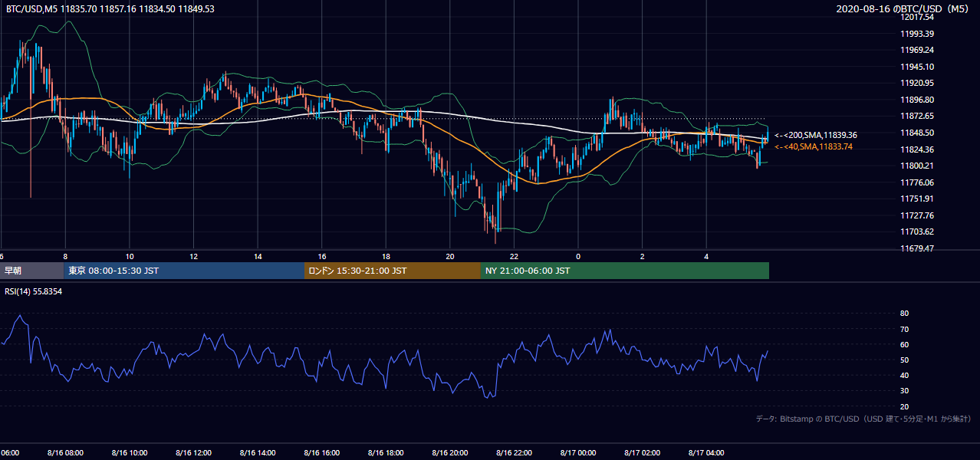Click the RSI axis level 30
Viewport: 980px width, 460px height.
click(904, 390)
